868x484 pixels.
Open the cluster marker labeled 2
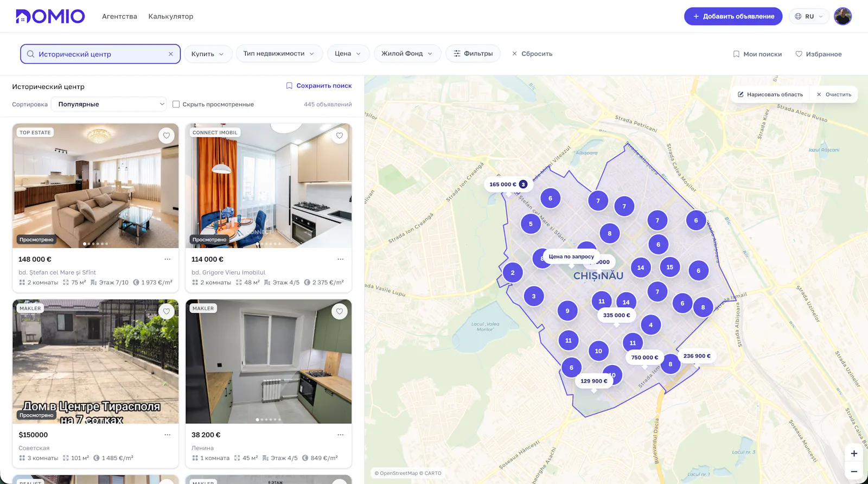click(x=513, y=272)
